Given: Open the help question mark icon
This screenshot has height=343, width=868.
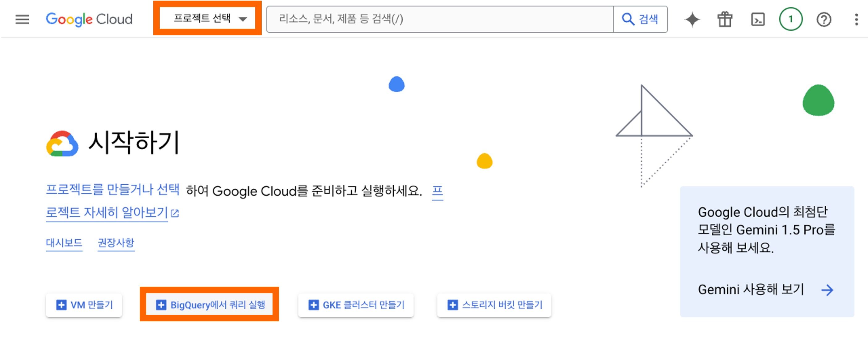Looking at the screenshot, I should (x=824, y=19).
